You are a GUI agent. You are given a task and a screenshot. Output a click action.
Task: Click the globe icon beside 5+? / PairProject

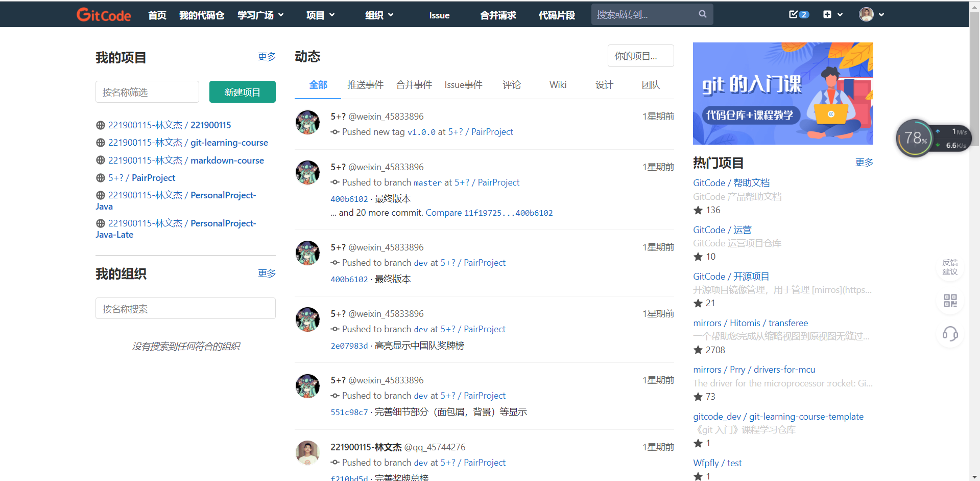pyautogui.click(x=101, y=178)
